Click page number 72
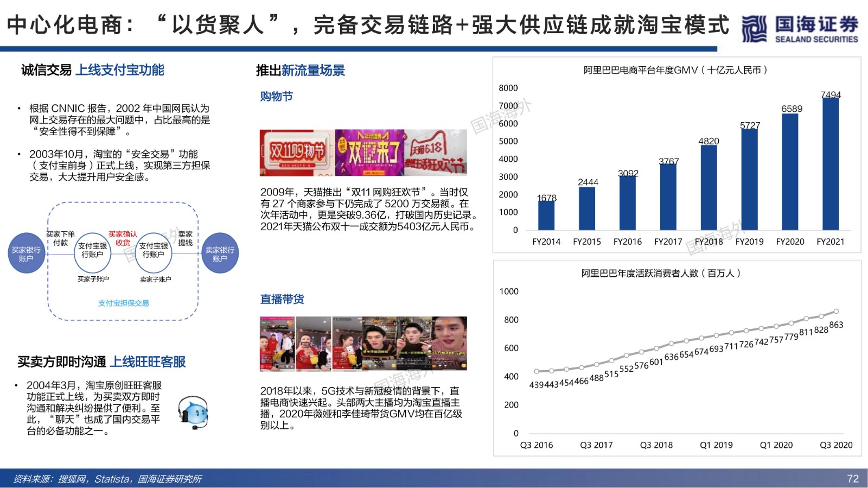This screenshot has width=868, height=488. pyautogui.click(x=853, y=479)
